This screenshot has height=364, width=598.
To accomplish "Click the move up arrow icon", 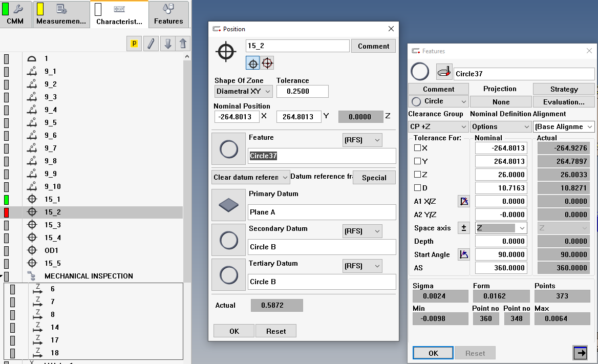I will pos(183,44).
